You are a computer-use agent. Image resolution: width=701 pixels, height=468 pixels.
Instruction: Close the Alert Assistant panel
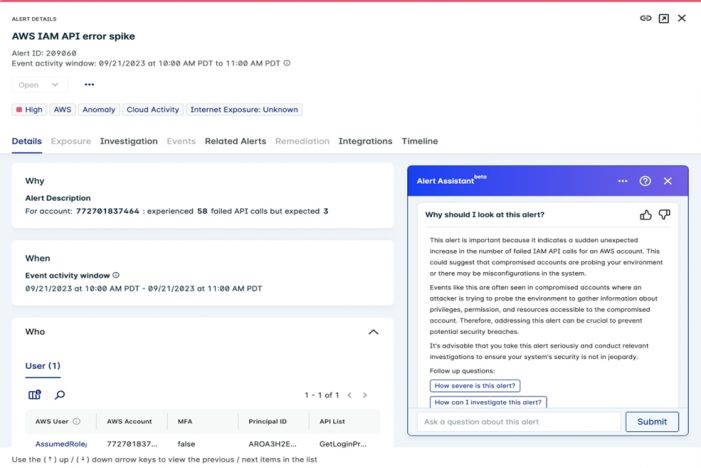(668, 181)
